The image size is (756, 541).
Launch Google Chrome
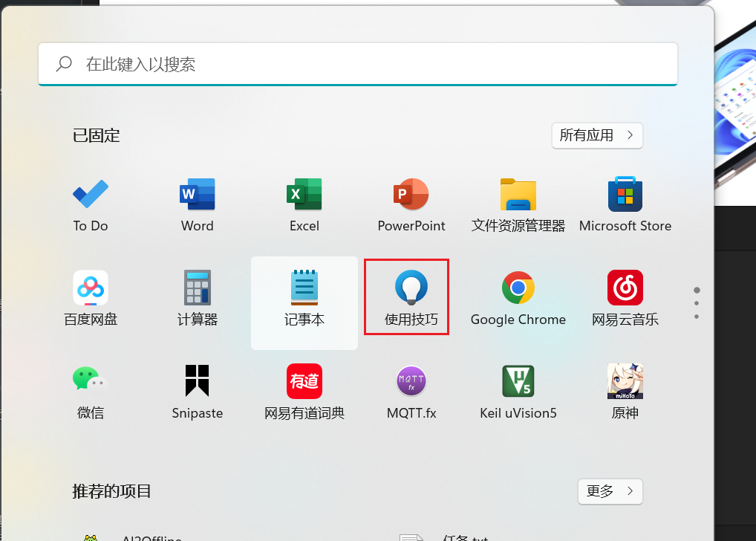coord(518,299)
